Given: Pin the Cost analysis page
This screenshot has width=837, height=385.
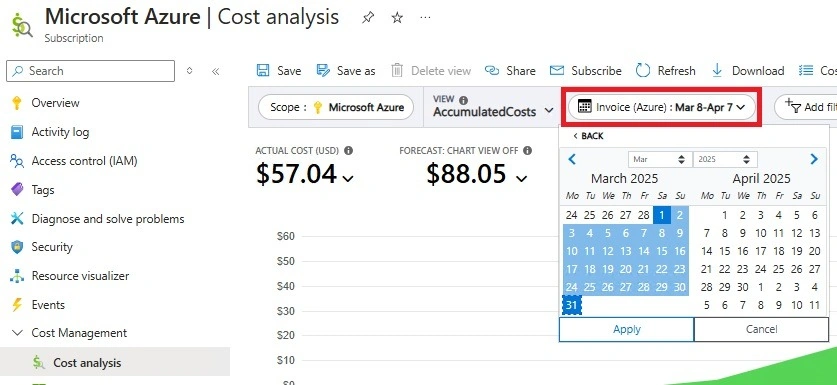Looking at the screenshot, I should click(x=368, y=18).
